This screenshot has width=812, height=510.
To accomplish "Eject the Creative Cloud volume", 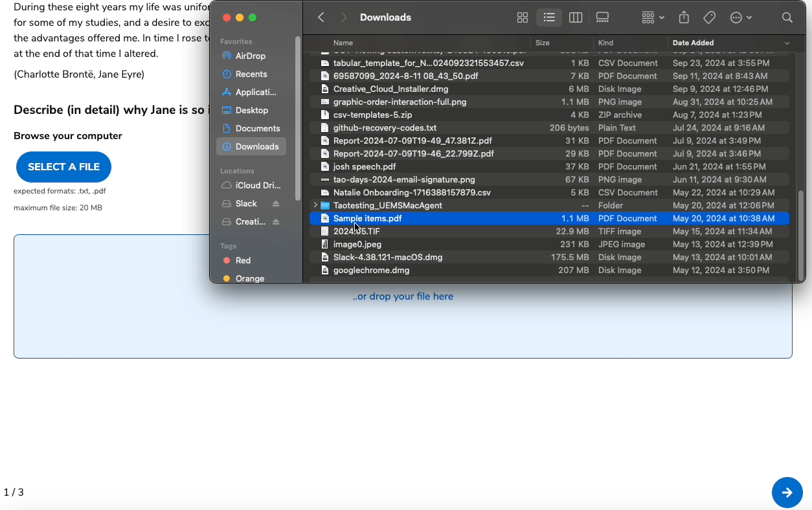I will 276,221.
